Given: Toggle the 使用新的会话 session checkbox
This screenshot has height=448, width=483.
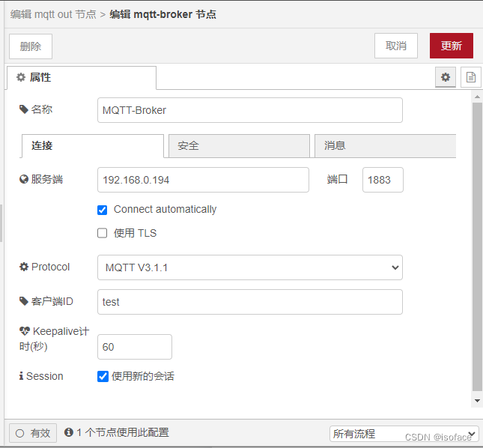Looking at the screenshot, I should pyautogui.click(x=103, y=376).
